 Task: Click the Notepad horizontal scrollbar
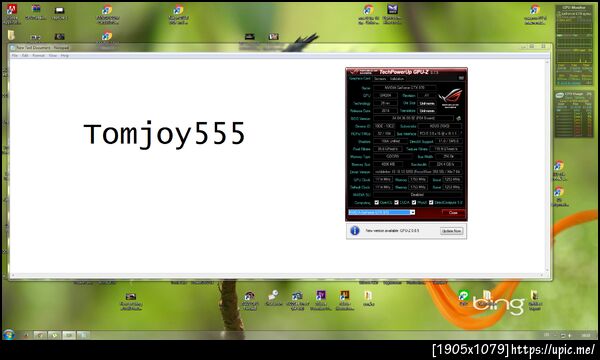[x=277, y=275]
